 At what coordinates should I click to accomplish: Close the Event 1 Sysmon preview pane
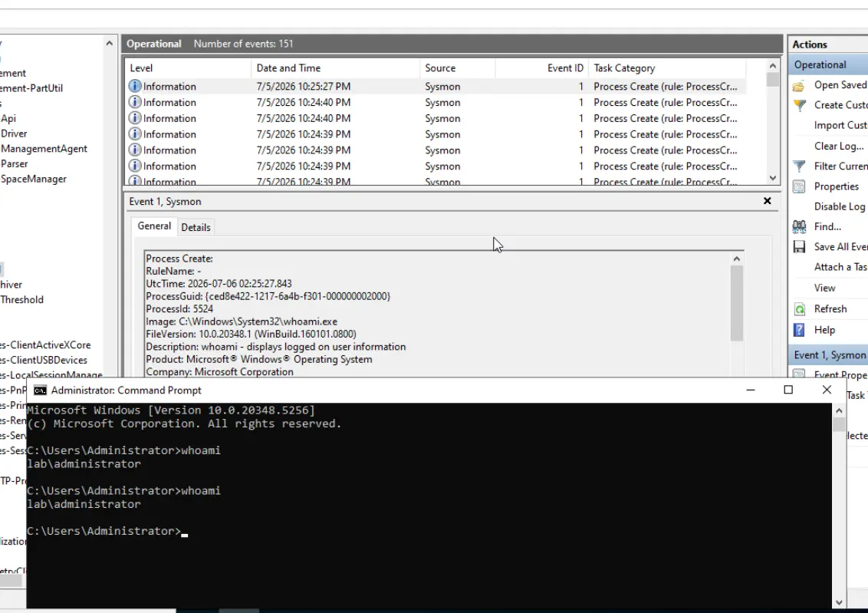768,201
